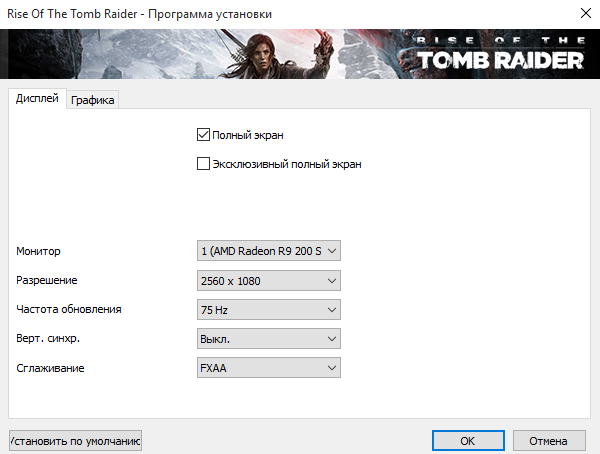600x454 pixels.
Task: Open the Монитор dropdown list
Action: [x=269, y=251]
